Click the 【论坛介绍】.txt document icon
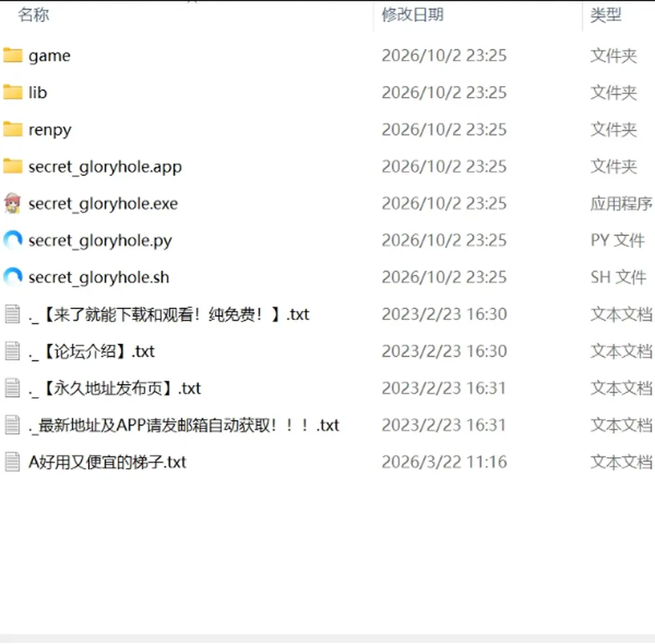The image size is (655, 644). pos(12,351)
